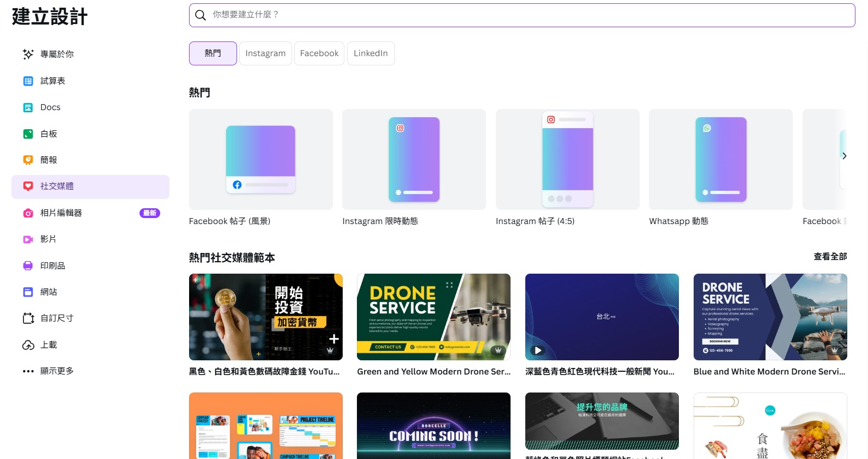Open the Green and Yellow Drone Service thumbnail
The height and width of the screenshot is (459, 868).
tap(434, 317)
